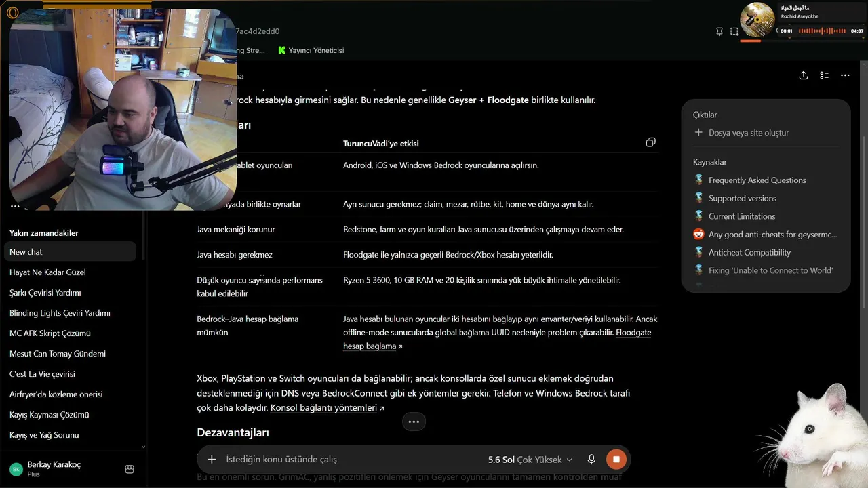The width and height of the screenshot is (868, 488).
Task: Click the Frequently Asked Questions source icon
Action: point(698,180)
